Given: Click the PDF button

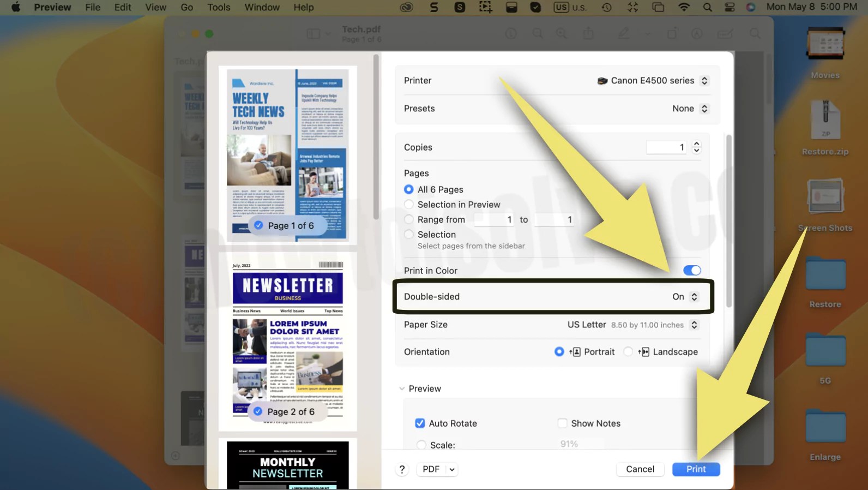Looking at the screenshot, I should tap(431, 469).
